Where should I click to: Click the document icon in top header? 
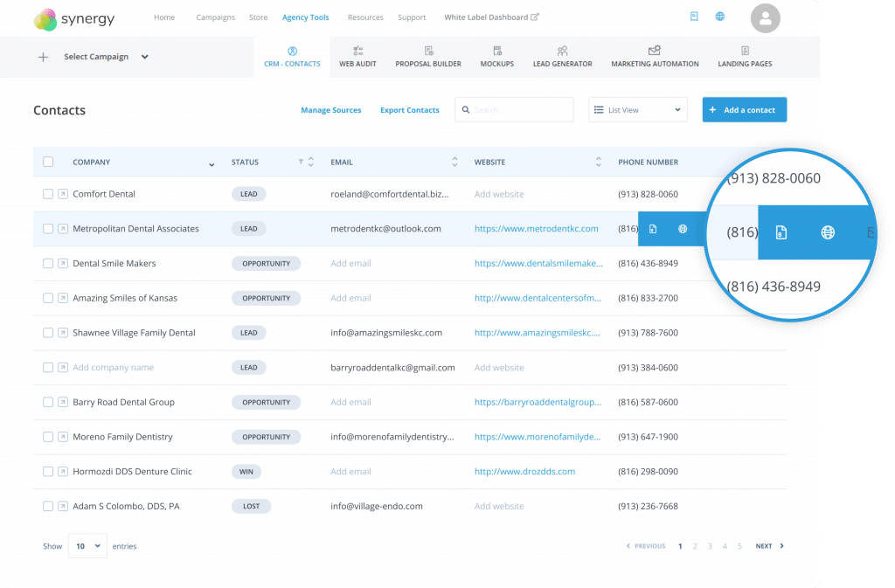pyautogui.click(x=694, y=17)
